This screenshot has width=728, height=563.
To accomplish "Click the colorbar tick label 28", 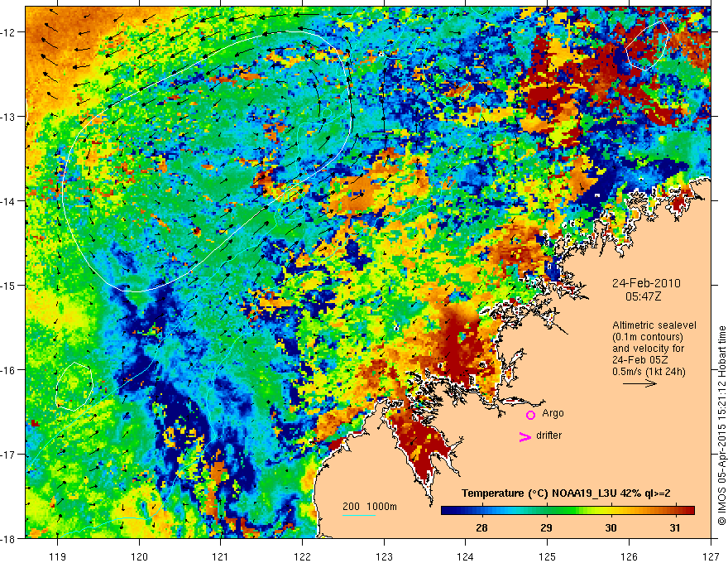I will 482,527.
